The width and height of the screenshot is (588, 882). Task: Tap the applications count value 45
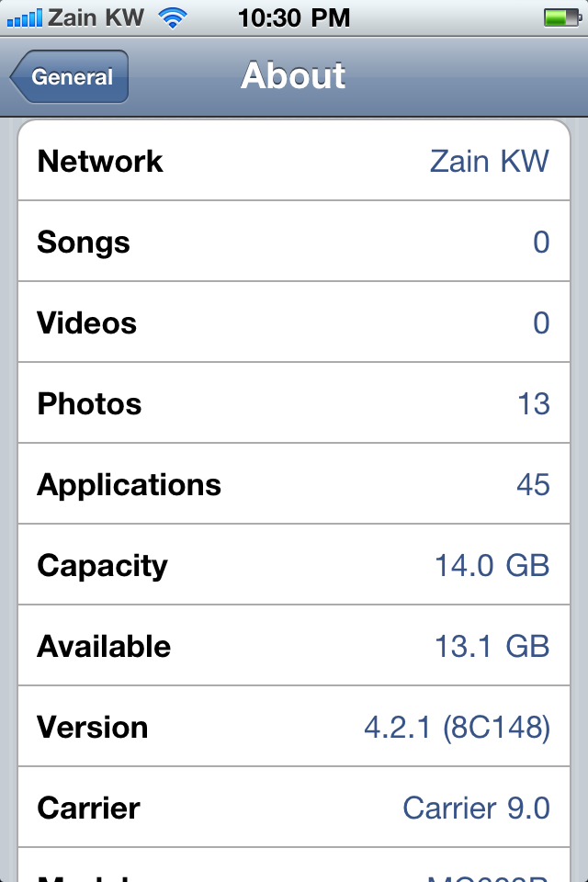coord(533,485)
